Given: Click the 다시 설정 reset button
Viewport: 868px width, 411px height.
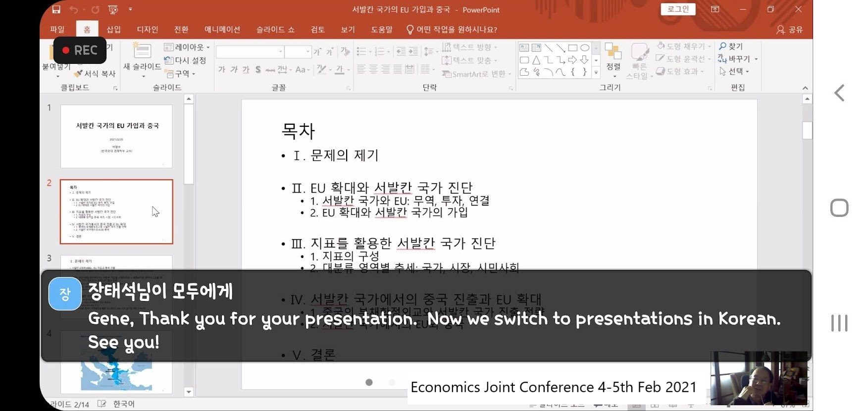Looking at the screenshot, I should [185, 60].
